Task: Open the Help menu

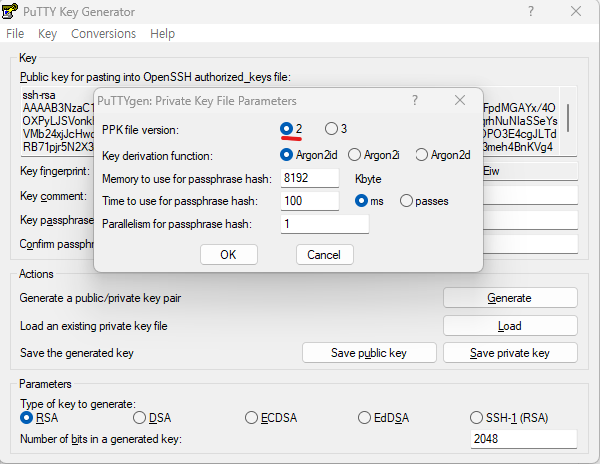Action: tap(162, 34)
